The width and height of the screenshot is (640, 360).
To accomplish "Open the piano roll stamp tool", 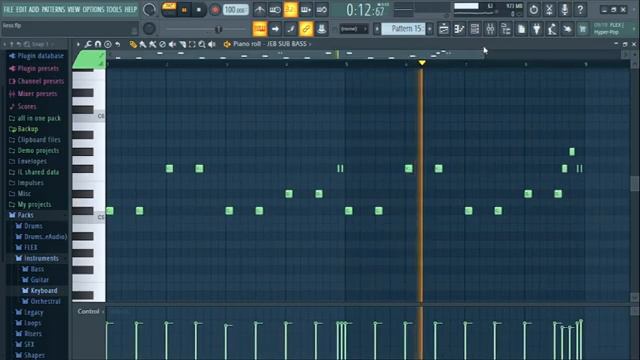I will (108, 44).
